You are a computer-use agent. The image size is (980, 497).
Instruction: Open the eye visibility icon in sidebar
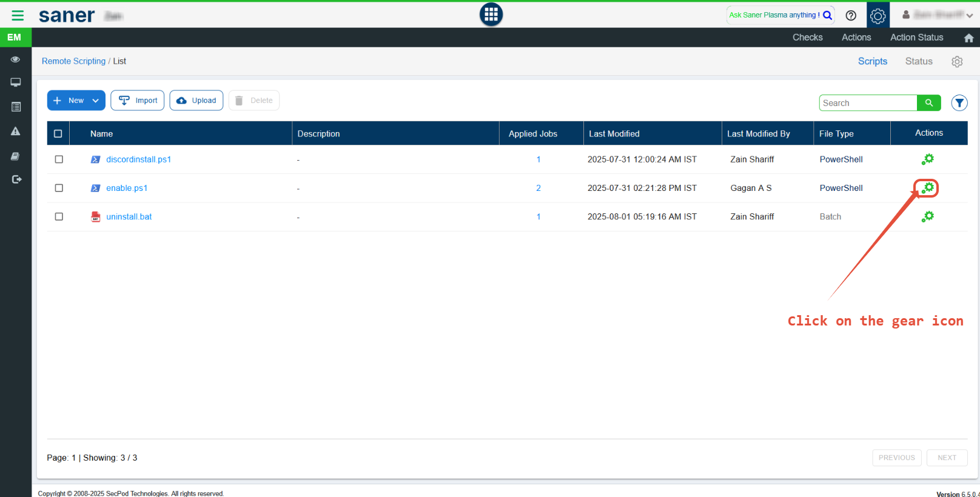[x=16, y=59]
